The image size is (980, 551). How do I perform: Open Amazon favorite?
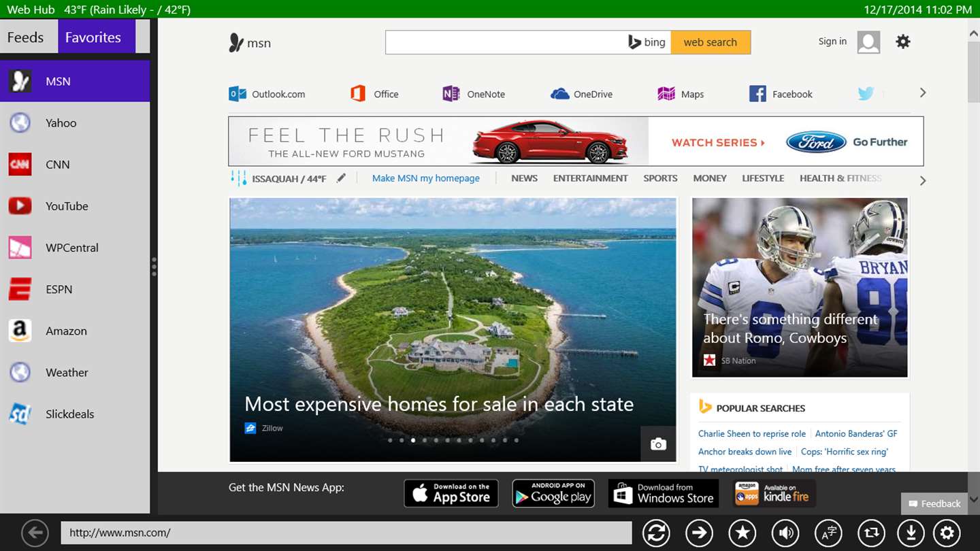(75, 331)
